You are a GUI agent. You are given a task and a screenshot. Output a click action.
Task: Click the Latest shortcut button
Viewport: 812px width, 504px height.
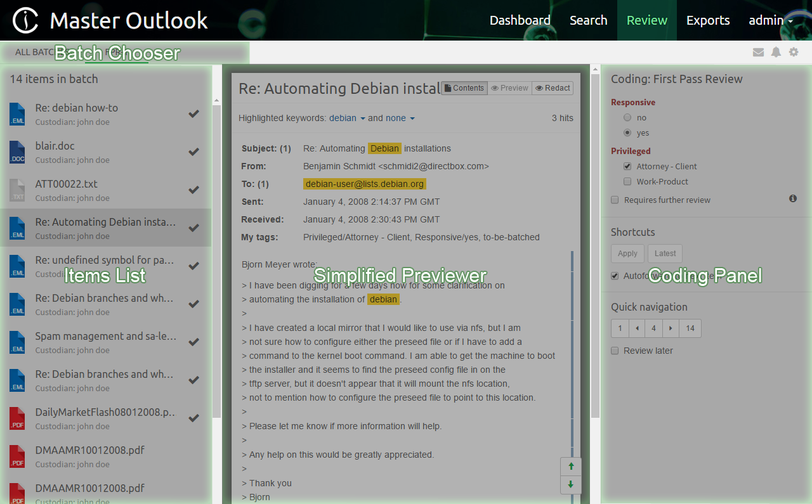664,253
